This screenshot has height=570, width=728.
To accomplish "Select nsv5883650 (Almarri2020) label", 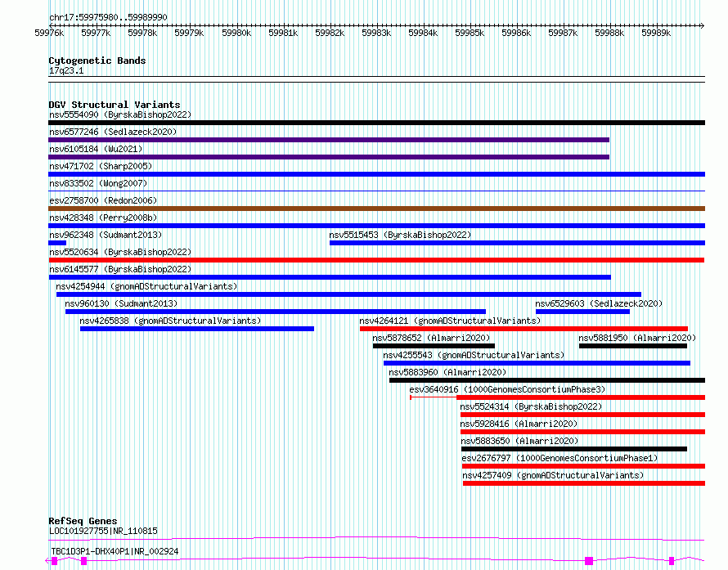I will [x=520, y=441].
